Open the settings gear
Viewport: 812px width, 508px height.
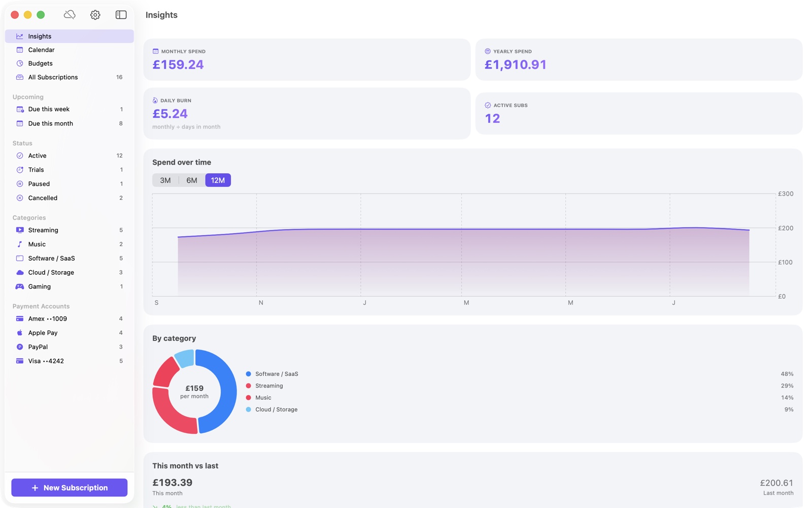click(x=95, y=15)
